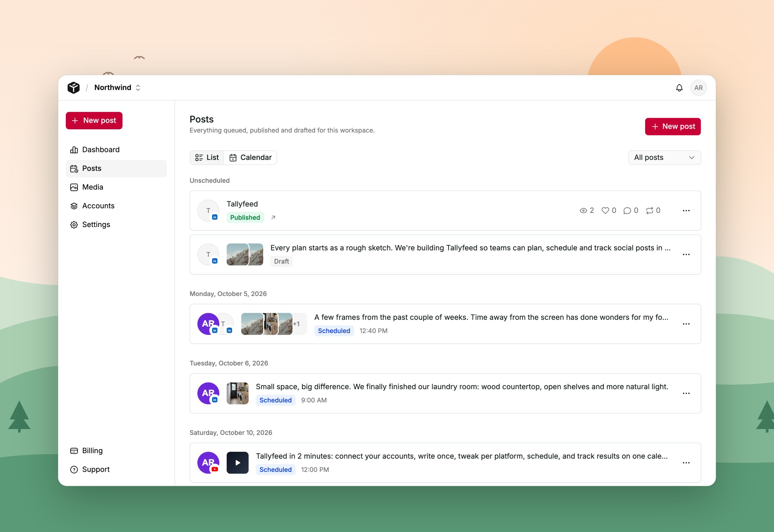Image resolution: width=774 pixels, height=532 pixels.
Task: Click the AR avatar on the laundry room post
Action: (208, 393)
